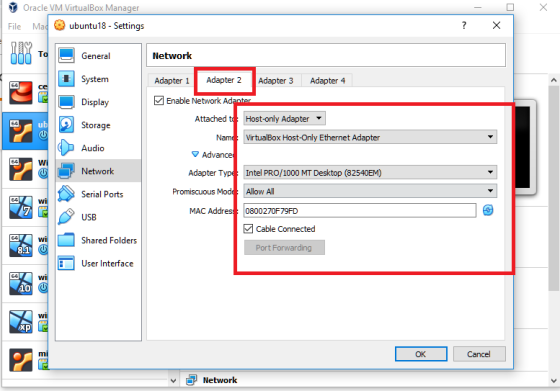
Task: Open the Audio settings category
Action: [98, 148]
